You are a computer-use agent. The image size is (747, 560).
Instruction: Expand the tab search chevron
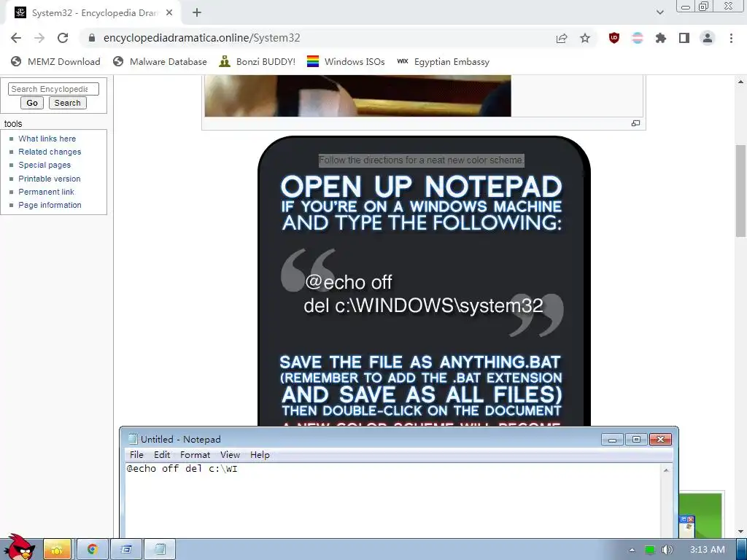click(x=659, y=13)
